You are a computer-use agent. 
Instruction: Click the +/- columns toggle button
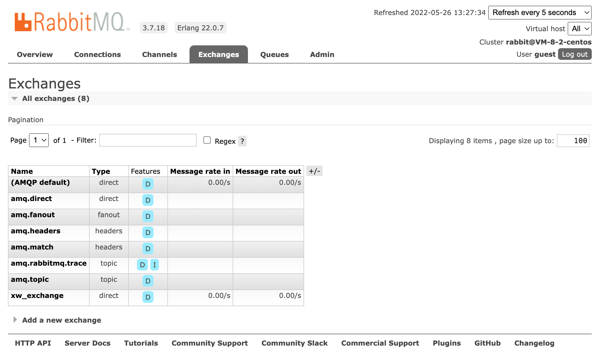(x=314, y=171)
